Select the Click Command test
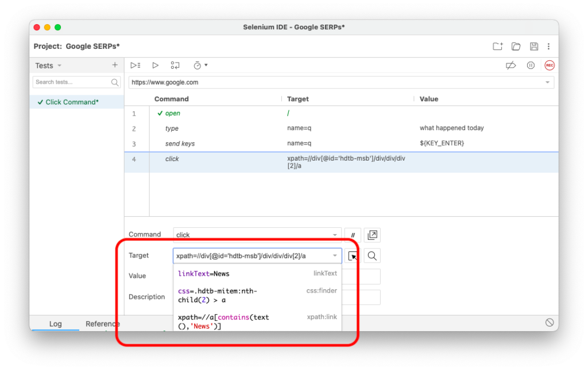This screenshot has height=370, width=588. [x=76, y=102]
